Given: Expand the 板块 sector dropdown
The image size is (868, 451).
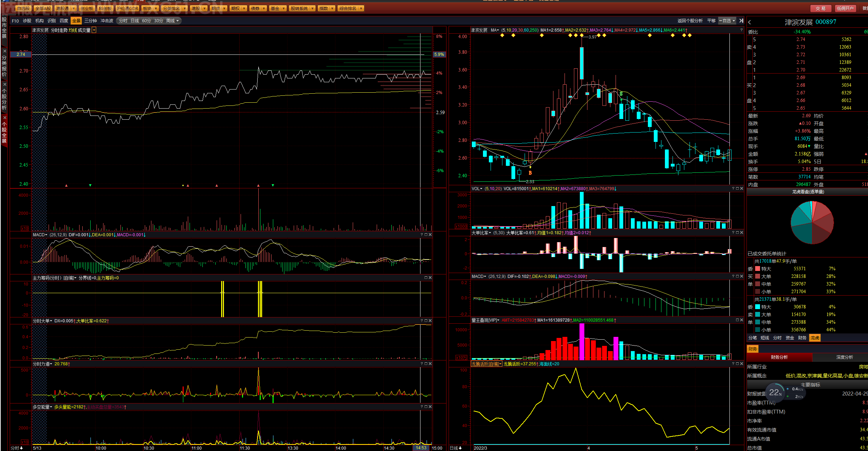Looking at the screenshot, I should pyautogui.click(x=156, y=8).
